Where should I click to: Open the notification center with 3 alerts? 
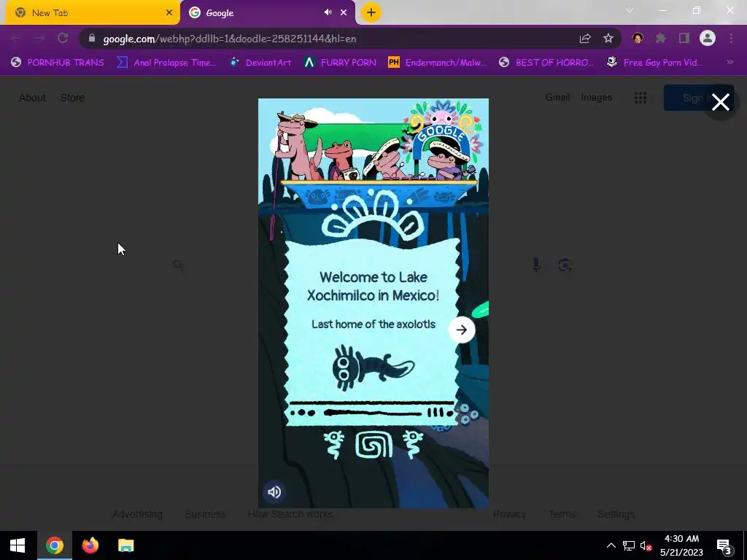pos(724,545)
